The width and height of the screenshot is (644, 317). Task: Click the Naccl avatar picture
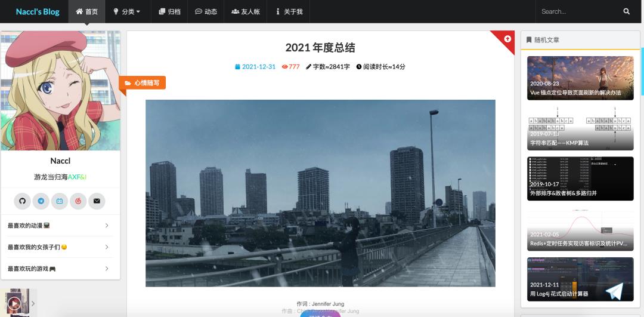(60, 91)
